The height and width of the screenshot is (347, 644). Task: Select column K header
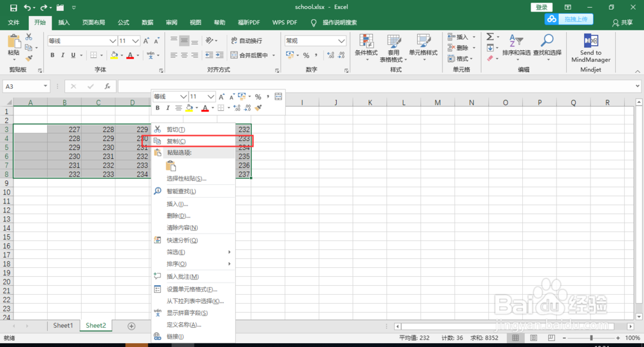point(370,102)
